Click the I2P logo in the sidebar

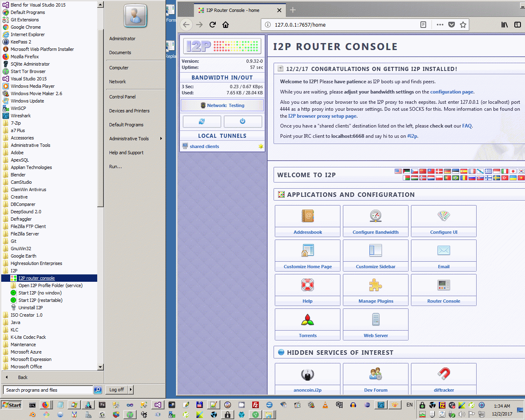click(x=222, y=46)
